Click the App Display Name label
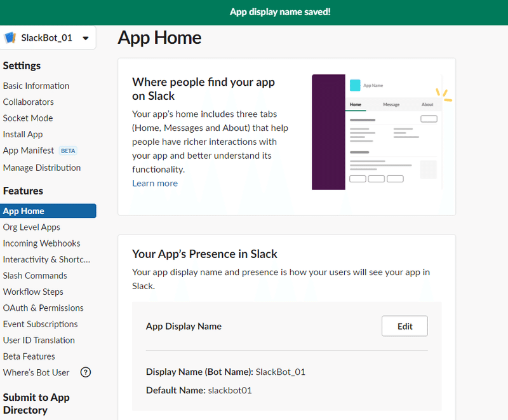 pos(184,327)
